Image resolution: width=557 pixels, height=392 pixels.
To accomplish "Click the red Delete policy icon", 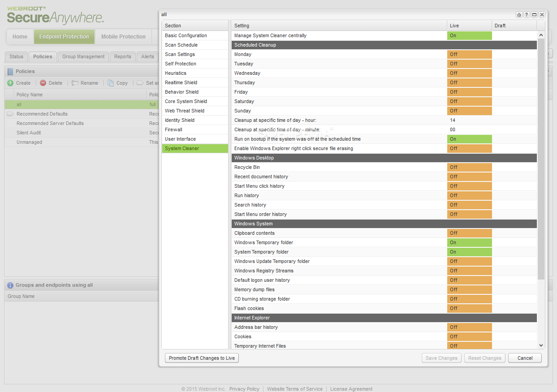I will pyautogui.click(x=43, y=83).
